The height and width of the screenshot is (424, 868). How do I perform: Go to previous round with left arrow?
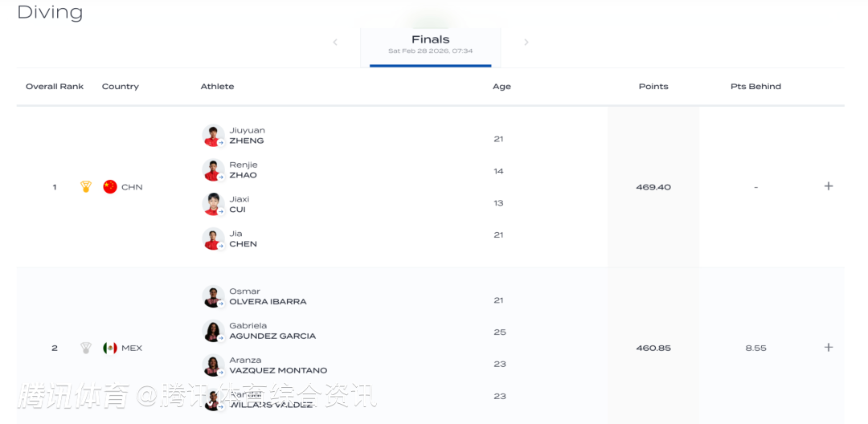pyautogui.click(x=335, y=43)
